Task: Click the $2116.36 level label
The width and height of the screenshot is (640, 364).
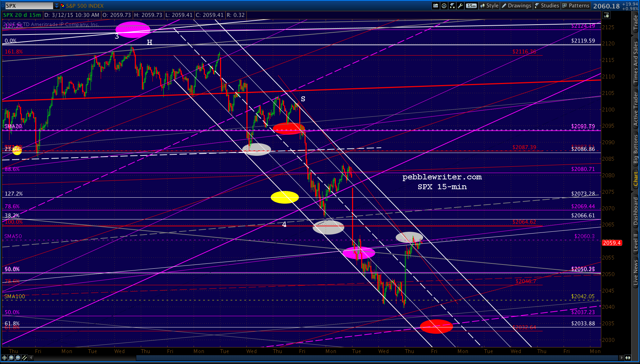Action: coord(524,52)
